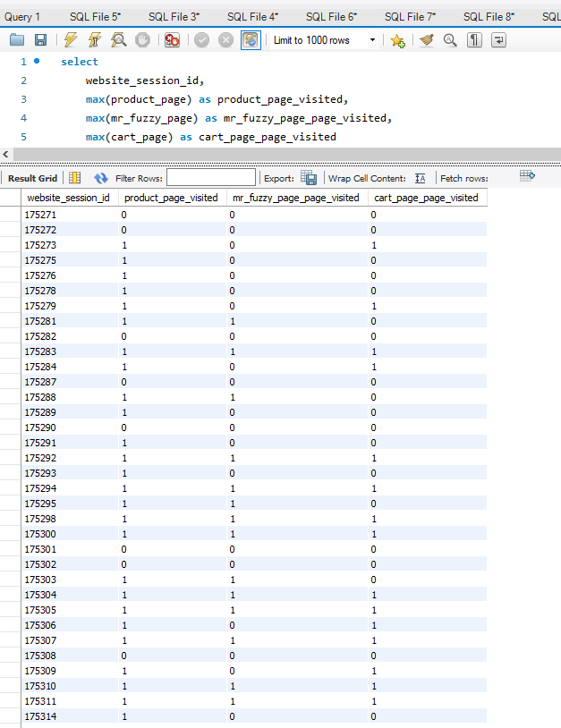Switch to the SQL File 7 tab

pos(410,17)
